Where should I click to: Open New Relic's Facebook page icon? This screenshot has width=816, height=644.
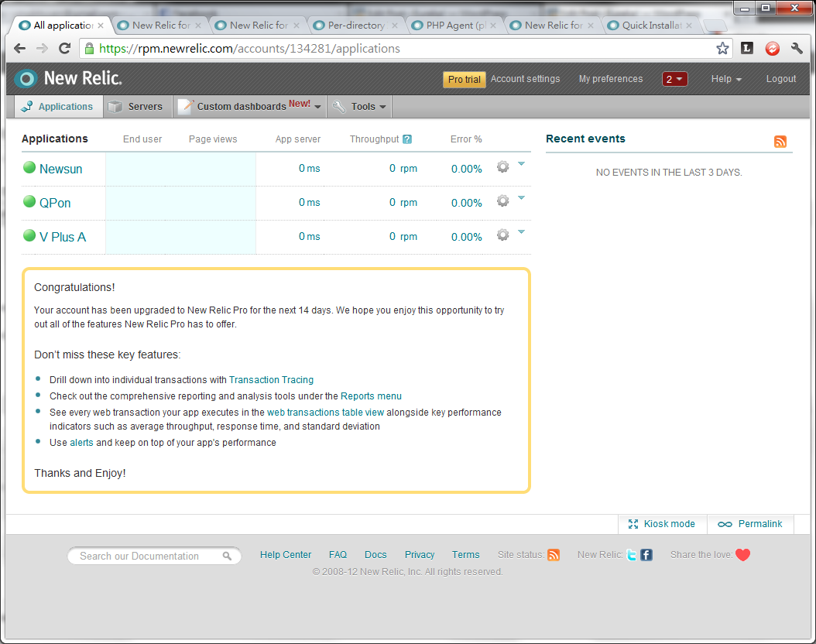point(646,555)
